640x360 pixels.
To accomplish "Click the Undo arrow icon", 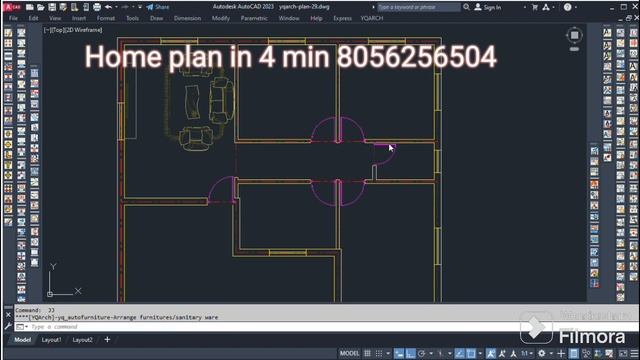I will coord(108,7).
